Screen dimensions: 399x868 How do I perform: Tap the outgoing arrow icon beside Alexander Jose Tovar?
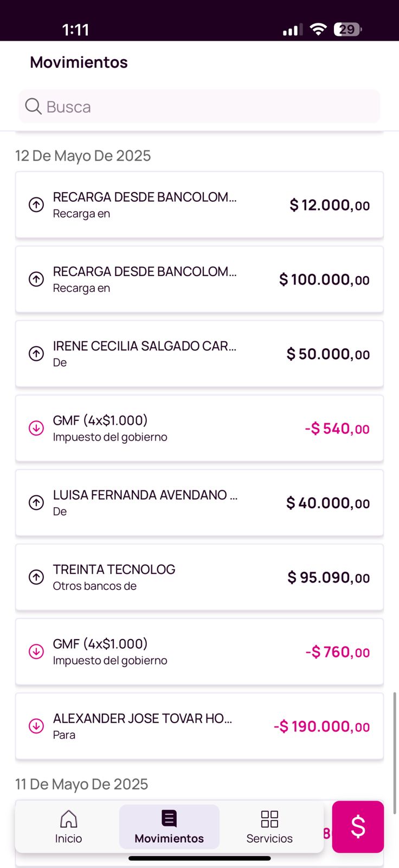coord(36,726)
